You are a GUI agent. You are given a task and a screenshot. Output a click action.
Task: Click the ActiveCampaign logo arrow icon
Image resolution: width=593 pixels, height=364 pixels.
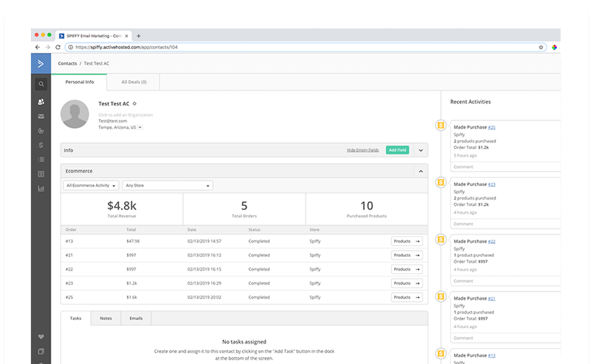click(x=41, y=64)
